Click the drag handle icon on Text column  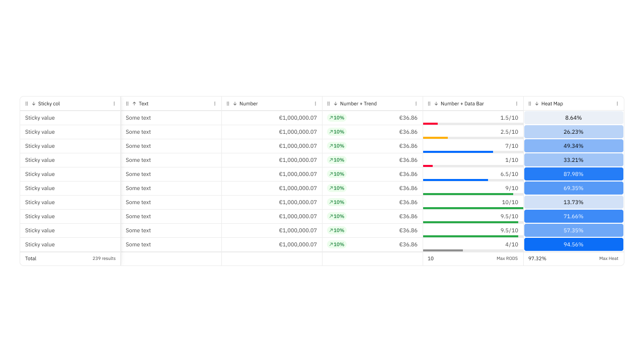128,104
